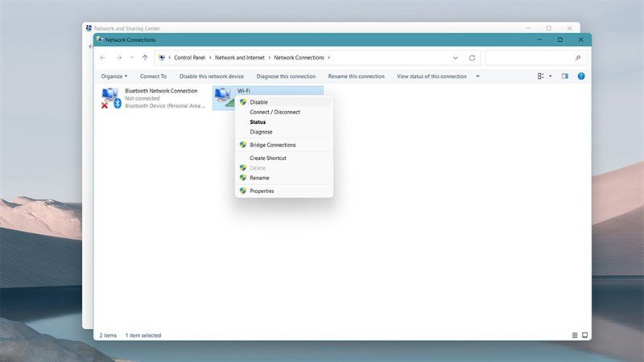This screenshot has height=362, width=644.
Task: Select Disable in the context menu
Action: [258, 102]
